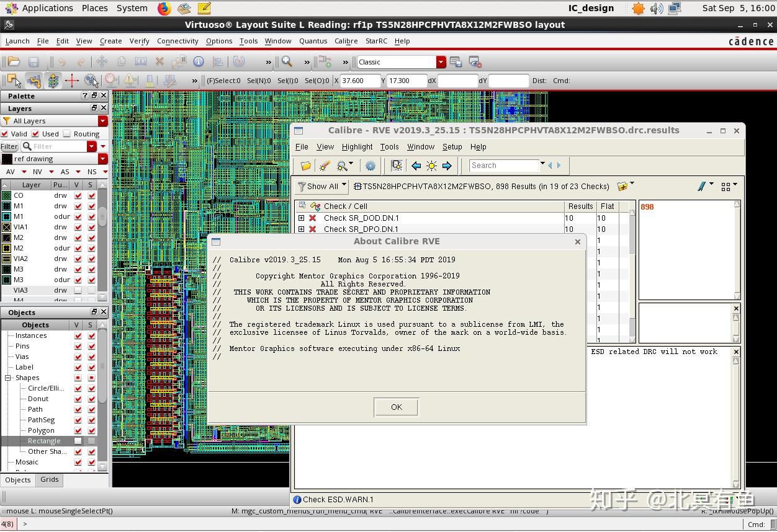This screenshot has width=777, height=532.
Task: Click the workspace windows icon beside Classic
Action: (456, 62)
